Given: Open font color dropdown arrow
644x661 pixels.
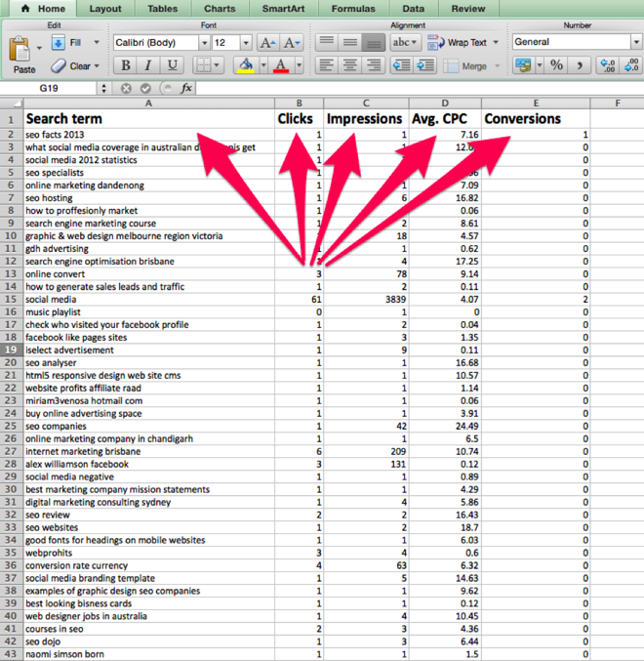Looking at the screenshot, I should pyautogui.click(x=299, y=65).
